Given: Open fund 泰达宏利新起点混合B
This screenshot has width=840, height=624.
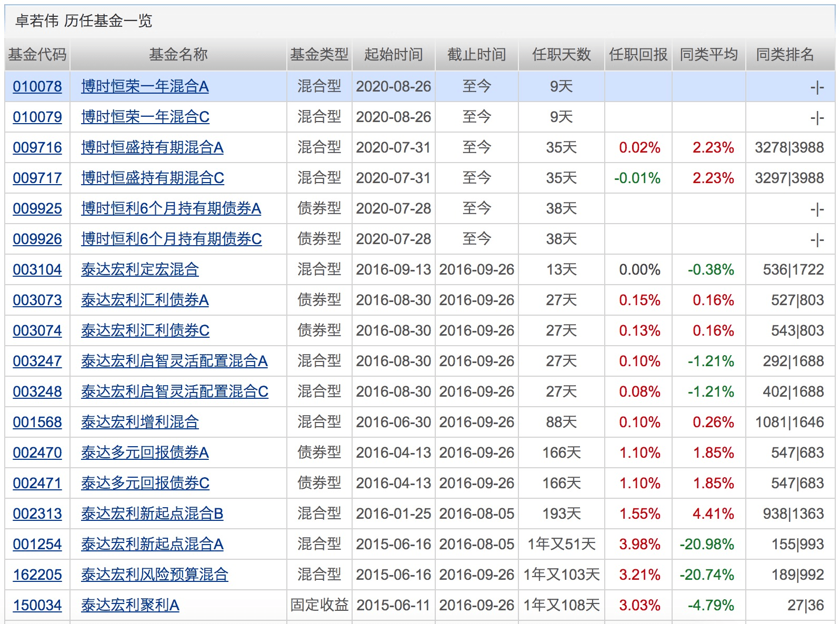Looking at the screenshot, I should pyautogui.click(x=152, y=514).
